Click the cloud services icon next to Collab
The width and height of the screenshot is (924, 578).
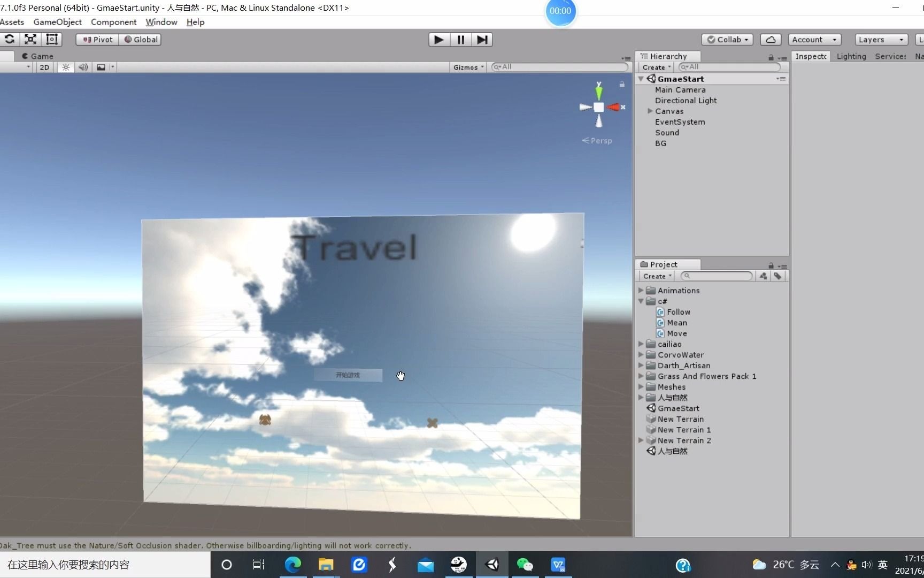770,40
